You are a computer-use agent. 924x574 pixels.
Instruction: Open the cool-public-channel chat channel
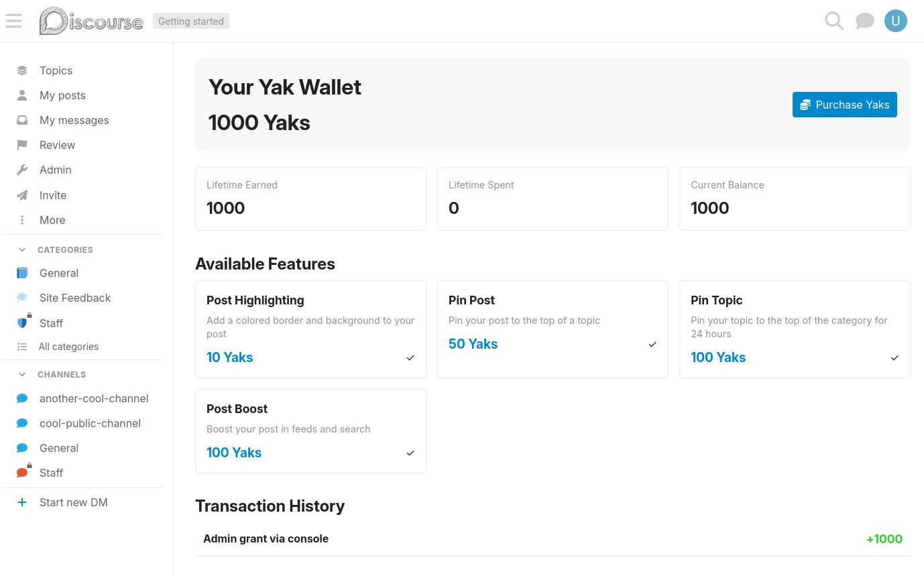point(91,423)
